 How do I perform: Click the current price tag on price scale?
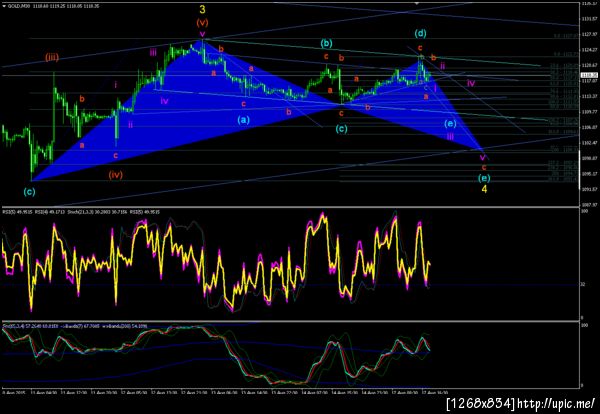[x=590, y=75]
